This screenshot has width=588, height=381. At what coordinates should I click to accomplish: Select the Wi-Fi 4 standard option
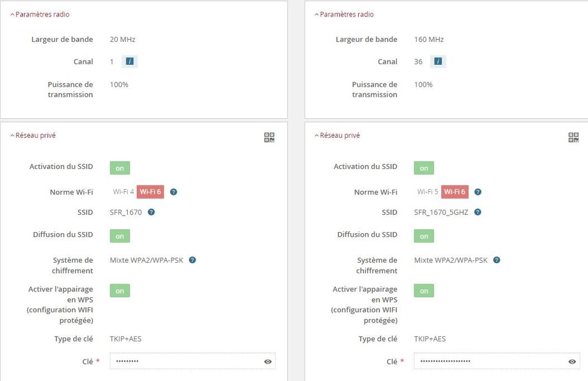click(124, 192)
